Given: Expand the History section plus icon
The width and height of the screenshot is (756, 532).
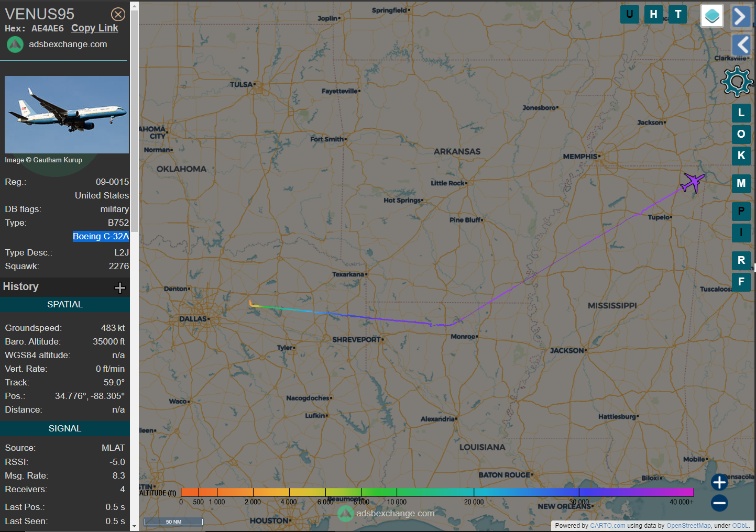Looking at the screenshot, I should pyautogui.click(x=120, y=287).
